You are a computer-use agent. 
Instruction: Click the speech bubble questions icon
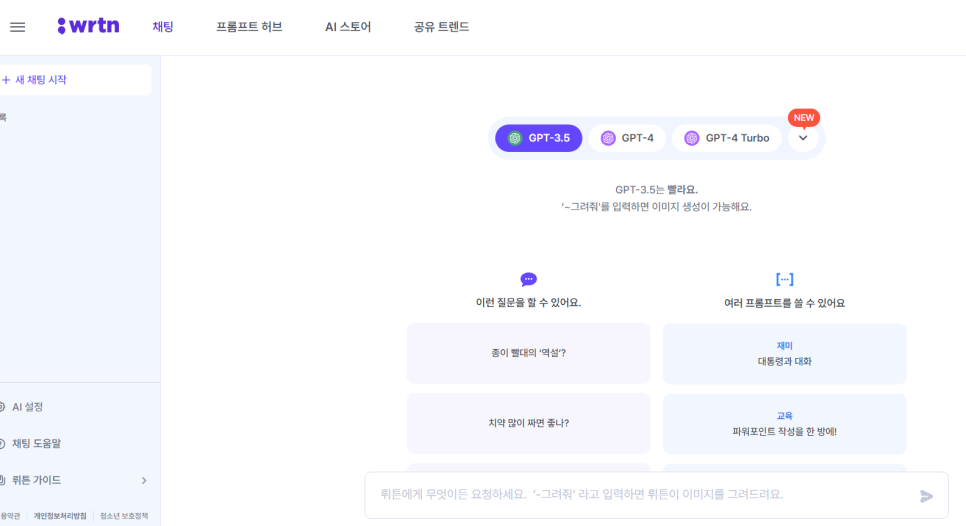point(529,280)
